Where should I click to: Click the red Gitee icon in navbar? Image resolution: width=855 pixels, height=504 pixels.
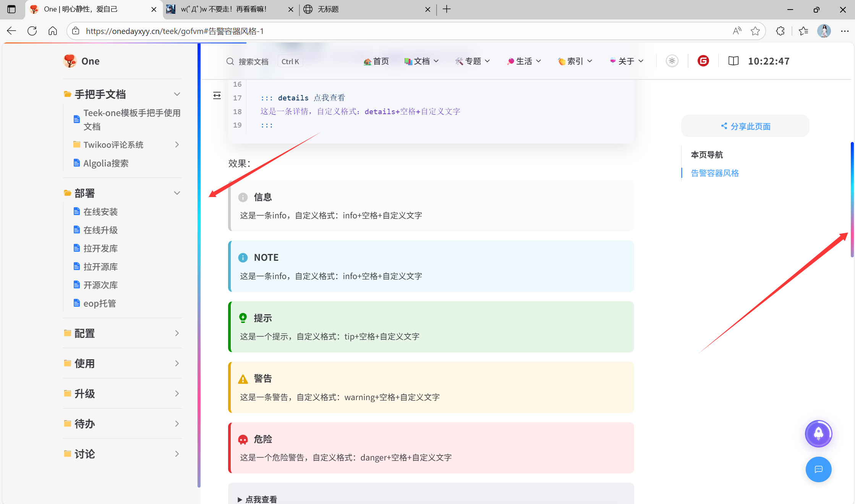pyautogui.click(x=703, y=61)
